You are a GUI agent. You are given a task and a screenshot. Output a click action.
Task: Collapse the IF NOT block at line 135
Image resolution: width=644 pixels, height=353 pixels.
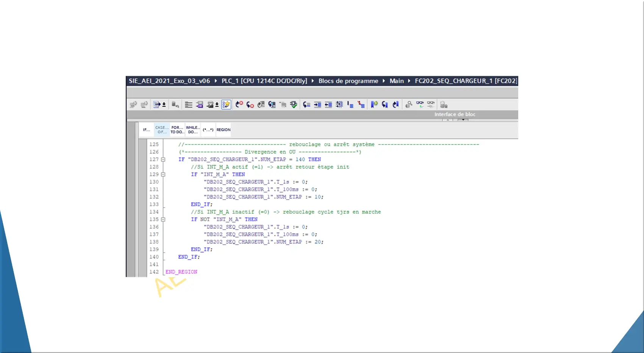coord(163,219)
